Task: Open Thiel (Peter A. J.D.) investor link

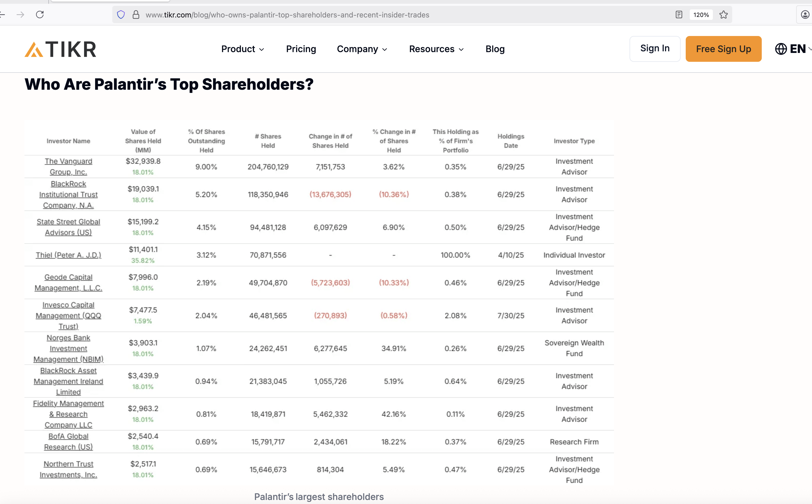Action: tap(68, 255)
